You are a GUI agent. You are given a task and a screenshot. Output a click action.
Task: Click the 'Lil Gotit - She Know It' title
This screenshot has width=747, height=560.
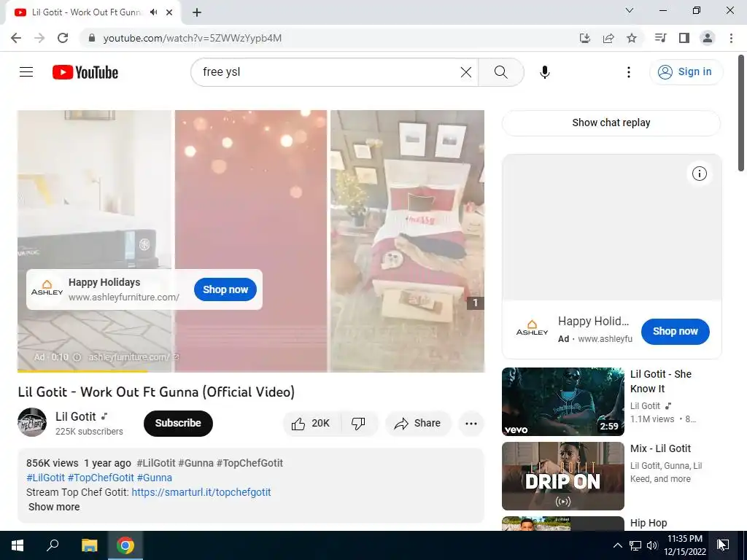click(661, 381)
